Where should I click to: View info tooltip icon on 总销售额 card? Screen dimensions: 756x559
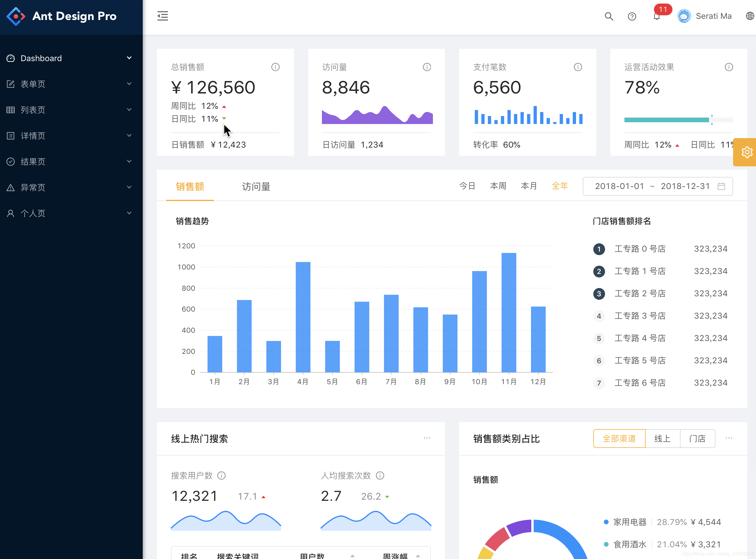[x=275, y=67]
